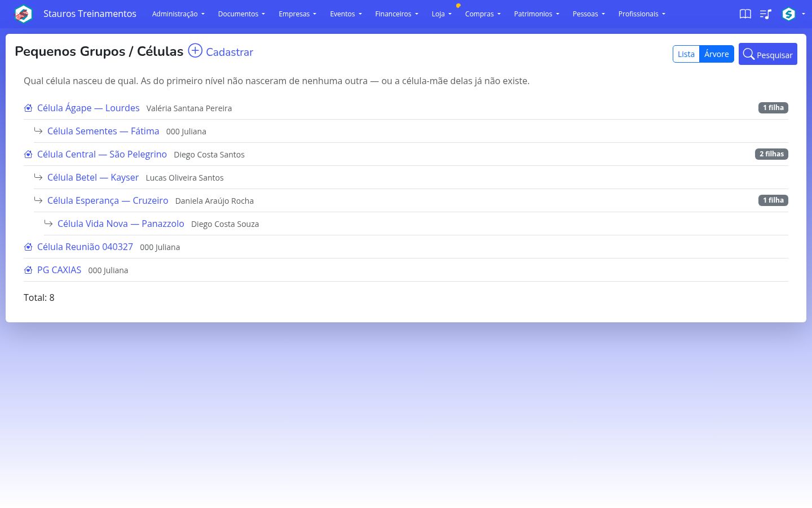Image resolution: width=812 pixels, height=508 pixels.
Task: Click the Cadastrar link
Action: [x=230, y=52]
